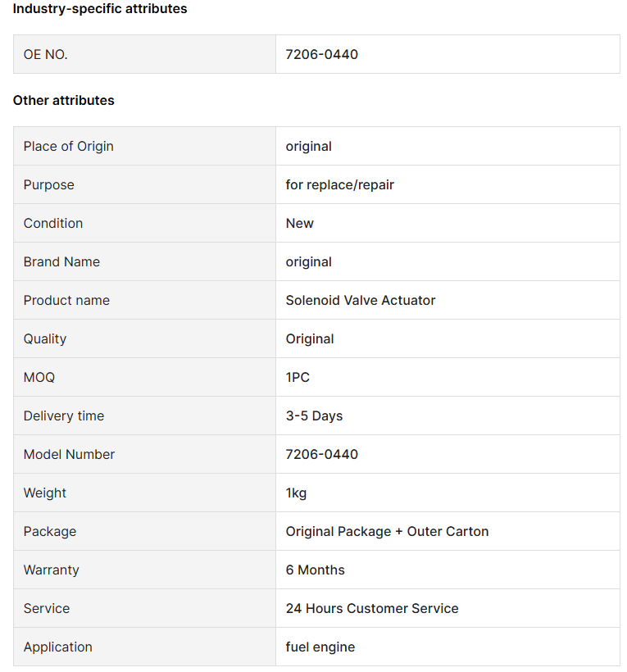Screen dimensions: 627x672
Task: Select the Purpose value for replace/repair
Action: 340,184
